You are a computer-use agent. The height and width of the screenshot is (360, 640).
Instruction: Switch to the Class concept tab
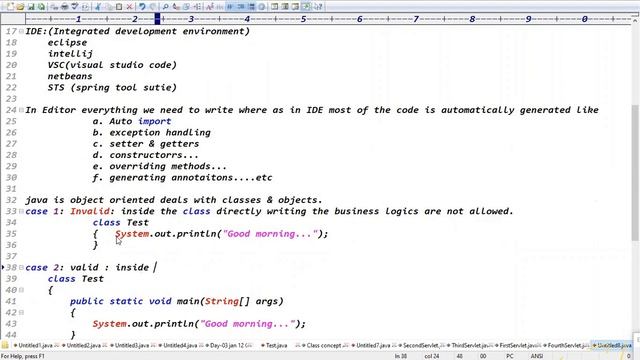324,345
